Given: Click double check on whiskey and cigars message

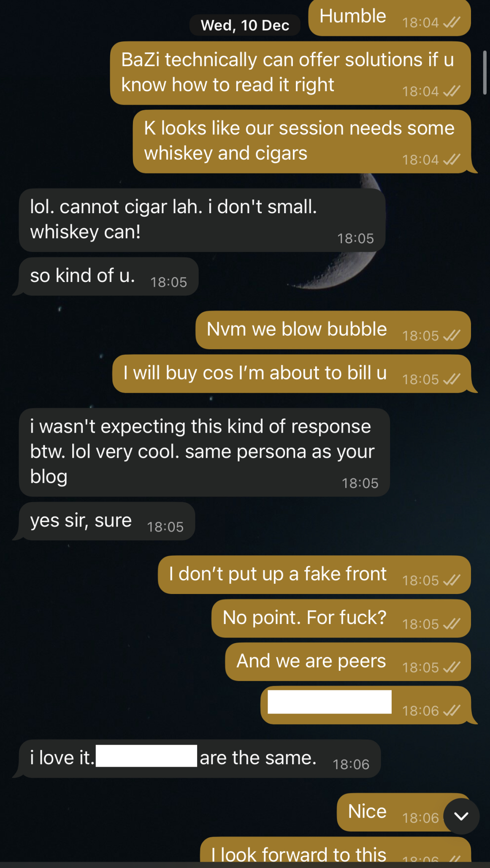Looking at the screenshot, I should coord(452,160).
